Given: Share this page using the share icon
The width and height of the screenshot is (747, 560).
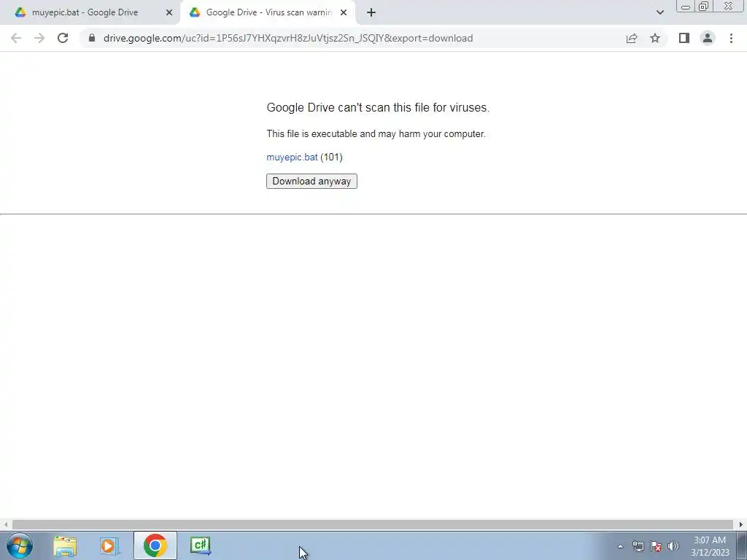Looking at the screenshot, I should pyautogui.click(x=632, y=38).
